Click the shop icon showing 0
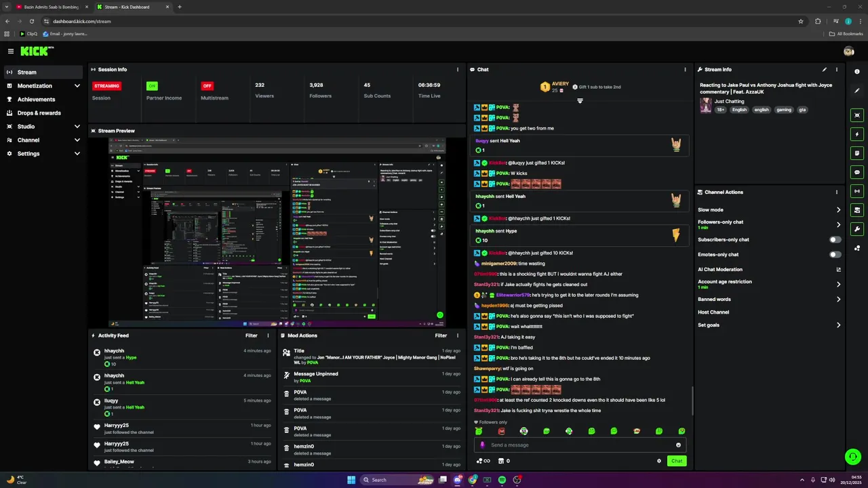 coord(504,461)
